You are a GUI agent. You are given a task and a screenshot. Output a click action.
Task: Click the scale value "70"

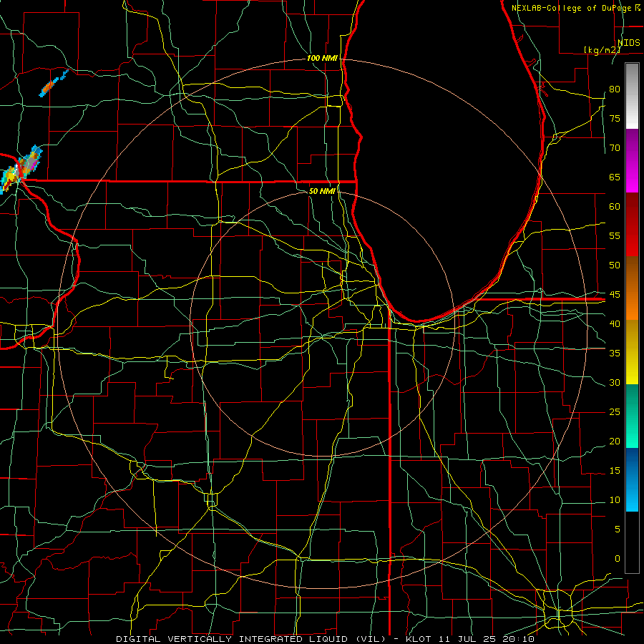coord(615,148)
